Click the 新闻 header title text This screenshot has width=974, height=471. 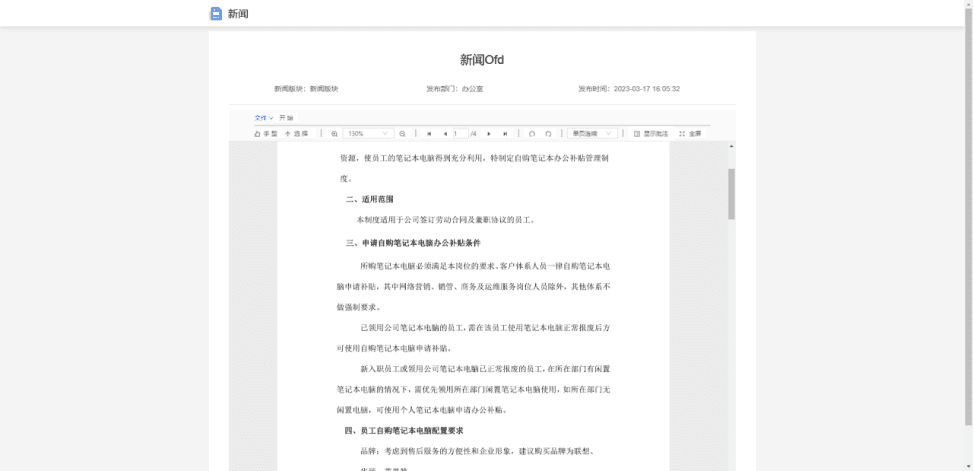point(238,14)
